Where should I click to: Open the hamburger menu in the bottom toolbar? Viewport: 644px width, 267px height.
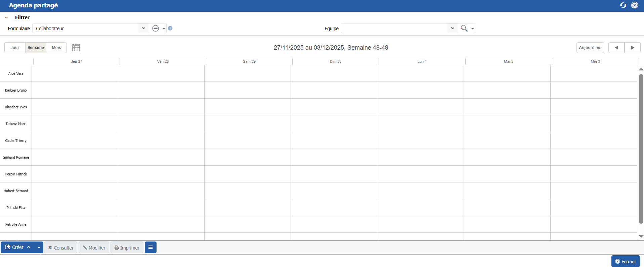tap(151, 248)
